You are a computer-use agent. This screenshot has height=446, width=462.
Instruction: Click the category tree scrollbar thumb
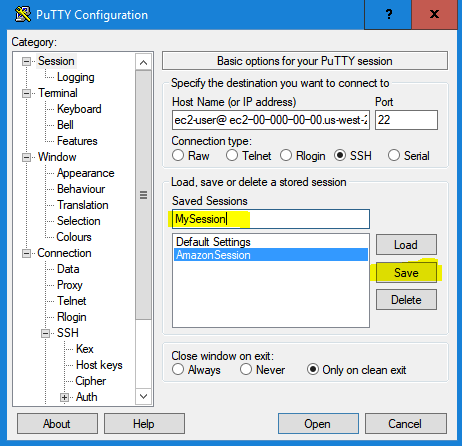pos(144,195)
